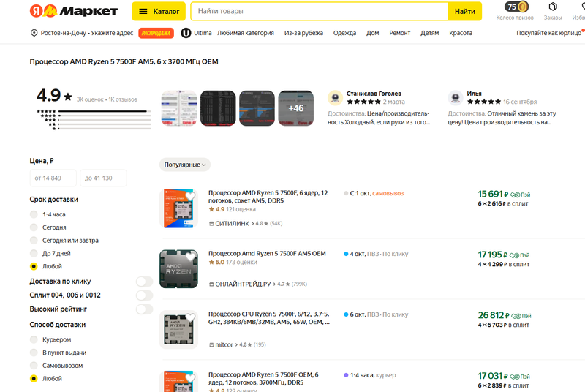Open Из-за рубежа menu item
Viewport: 585px width, 392px height.
pos(303,33)
